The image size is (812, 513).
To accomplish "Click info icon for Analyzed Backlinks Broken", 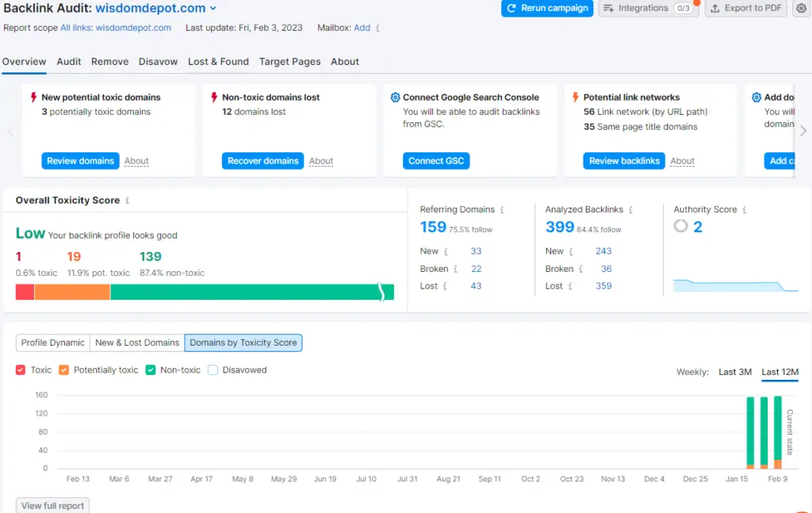I will click(580, 269).
